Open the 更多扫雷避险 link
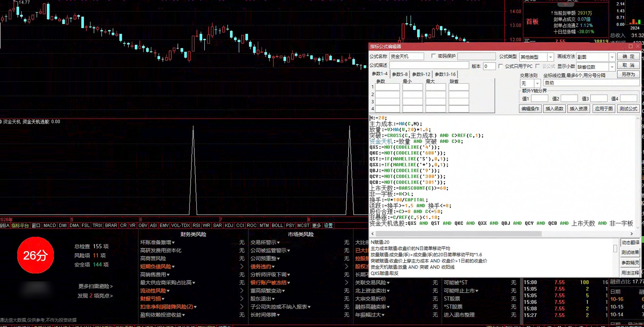Image resolution: width=644 pixels, height=327 pixels. coord(95,286)
